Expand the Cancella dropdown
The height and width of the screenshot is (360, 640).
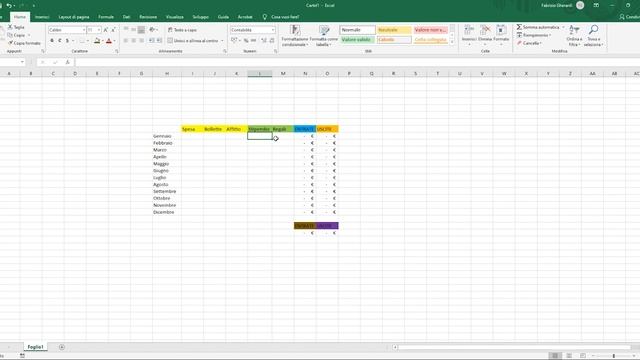click(541, 43)
